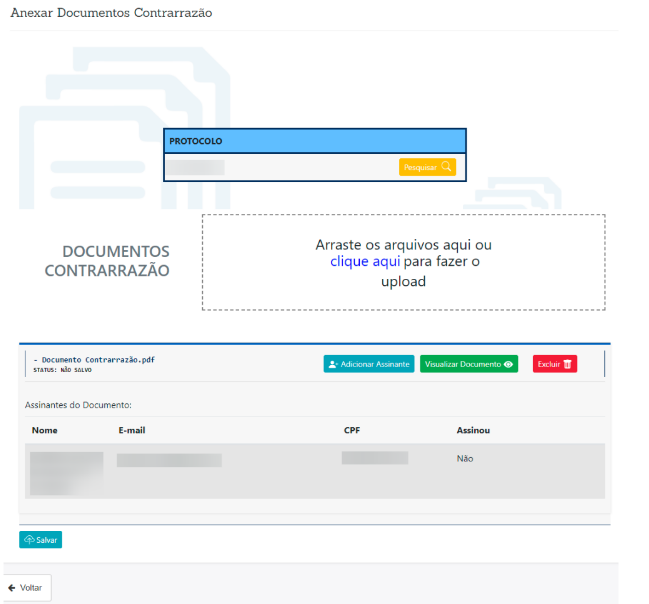Delete the document using Excluir
Viewport: 649px width, 604px height.
554,365
